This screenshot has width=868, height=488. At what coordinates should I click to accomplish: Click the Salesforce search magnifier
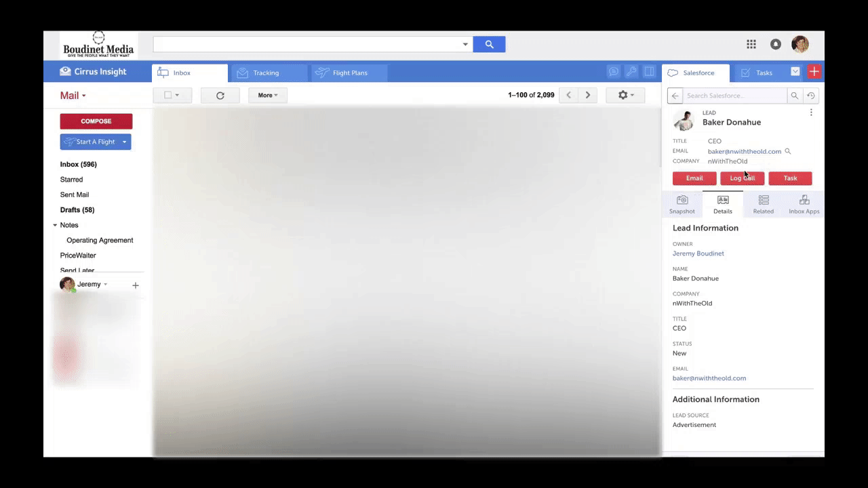coord(794,96)
